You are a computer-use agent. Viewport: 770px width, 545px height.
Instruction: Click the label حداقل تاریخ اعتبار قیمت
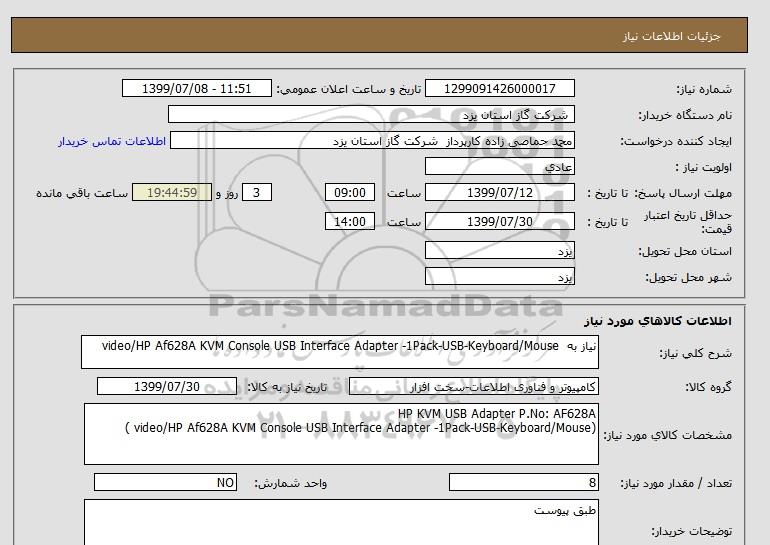click(688, 222)
